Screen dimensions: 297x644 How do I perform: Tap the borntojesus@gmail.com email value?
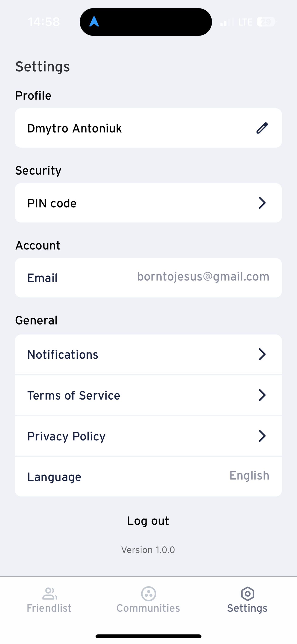[203, 276]
